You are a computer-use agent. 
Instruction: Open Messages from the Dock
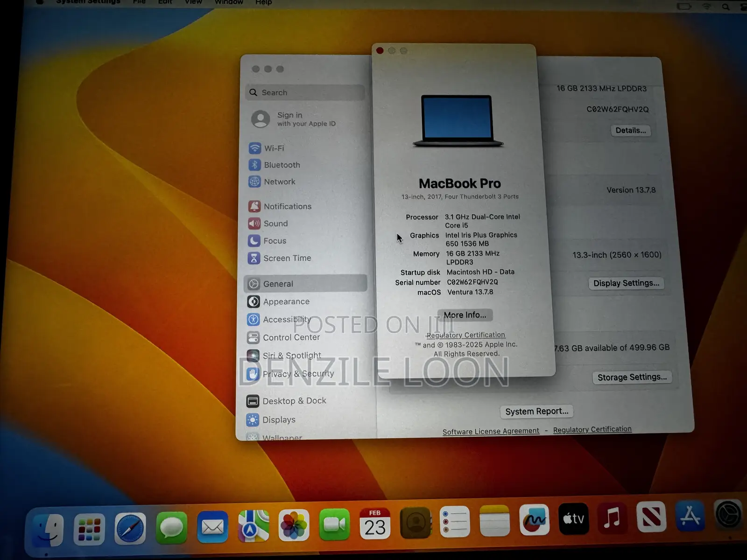tap(171, 528)
